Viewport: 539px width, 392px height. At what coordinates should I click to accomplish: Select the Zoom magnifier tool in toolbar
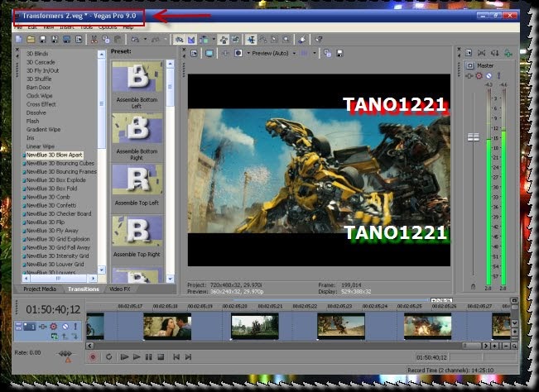[286, 40]
